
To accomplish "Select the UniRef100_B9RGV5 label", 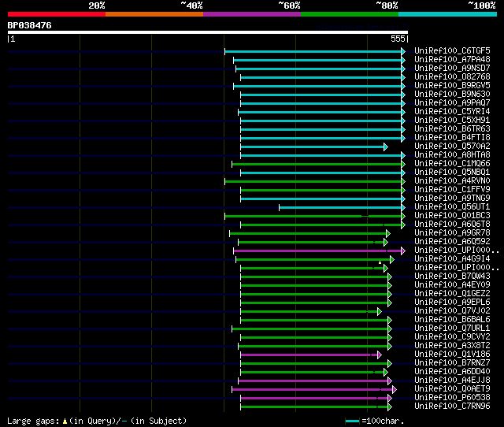I will tap(452, 86).
